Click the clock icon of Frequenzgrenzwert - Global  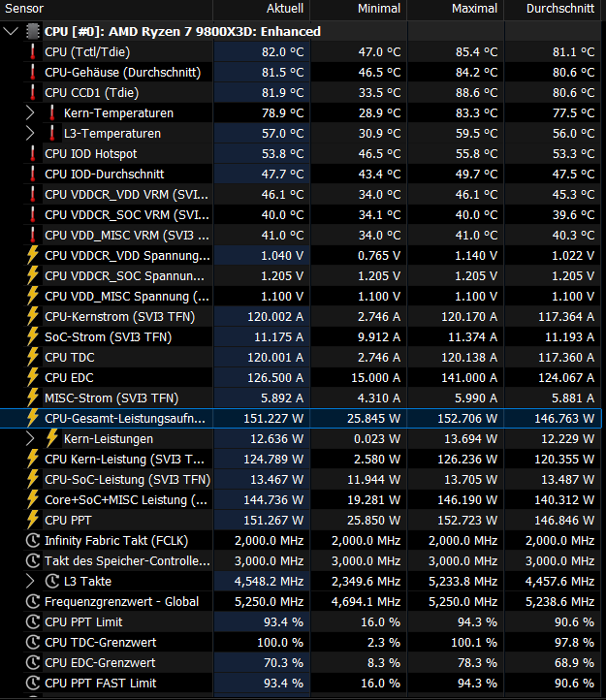[x=33, y=602]
